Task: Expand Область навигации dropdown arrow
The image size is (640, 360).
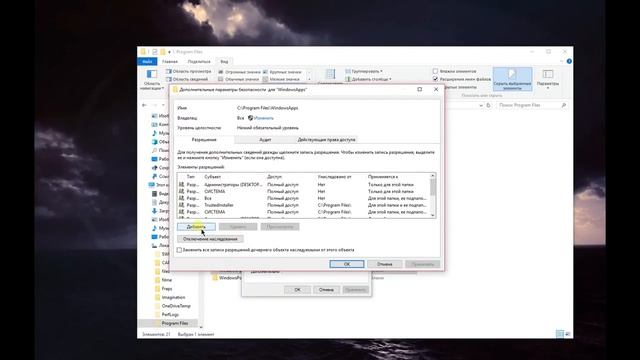Action: [163, 88]
